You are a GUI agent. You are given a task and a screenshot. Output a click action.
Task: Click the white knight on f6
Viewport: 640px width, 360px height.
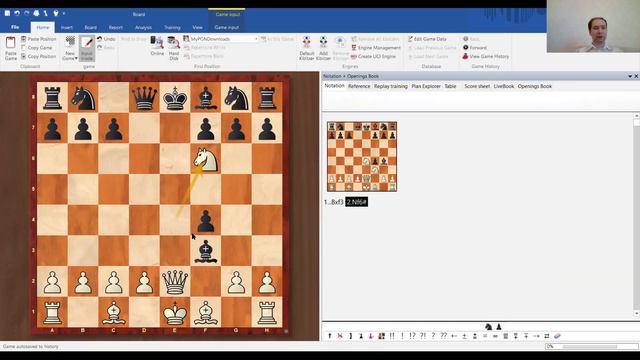pyautogui.click(x=206, y=159)
